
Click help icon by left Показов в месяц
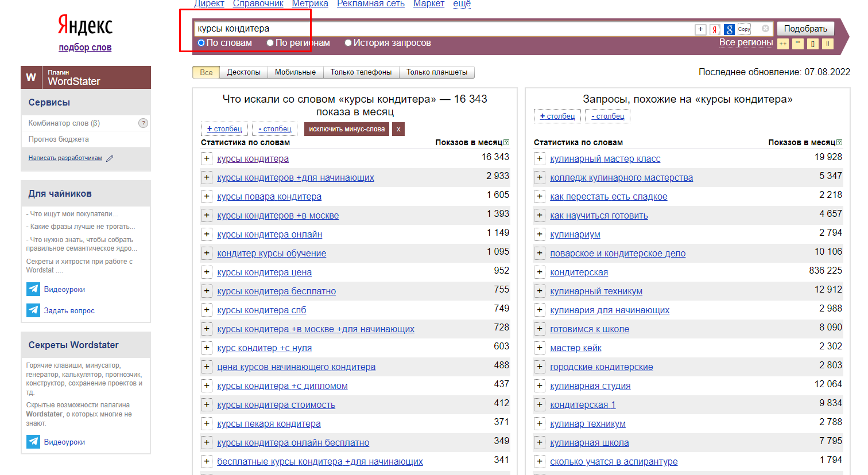pyautogui.click(x=506, y=142)
